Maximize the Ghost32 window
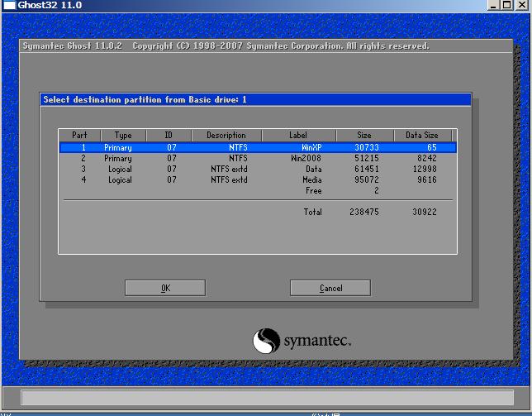This screenshot has height=416, width=532. coord(507,5)
